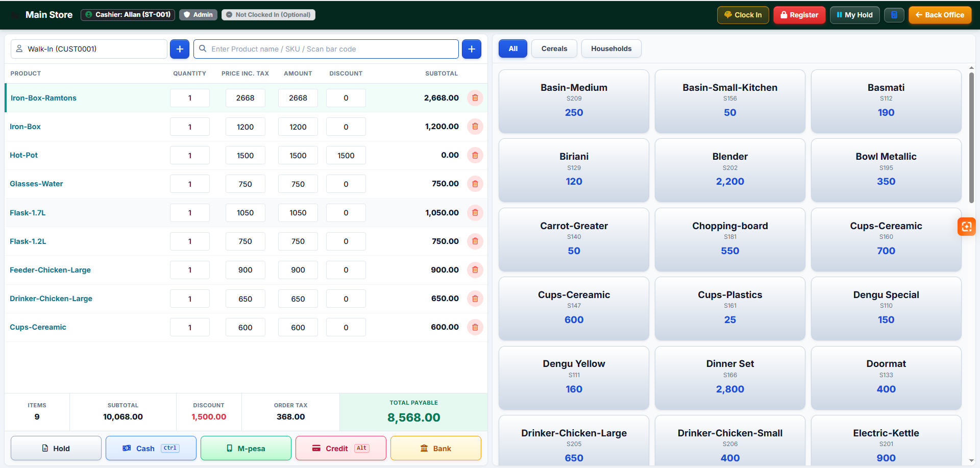Select the Dinner Set product card
Image resolution: width=980 pixels, height=468 pixels.
click(x=730, y=378)
